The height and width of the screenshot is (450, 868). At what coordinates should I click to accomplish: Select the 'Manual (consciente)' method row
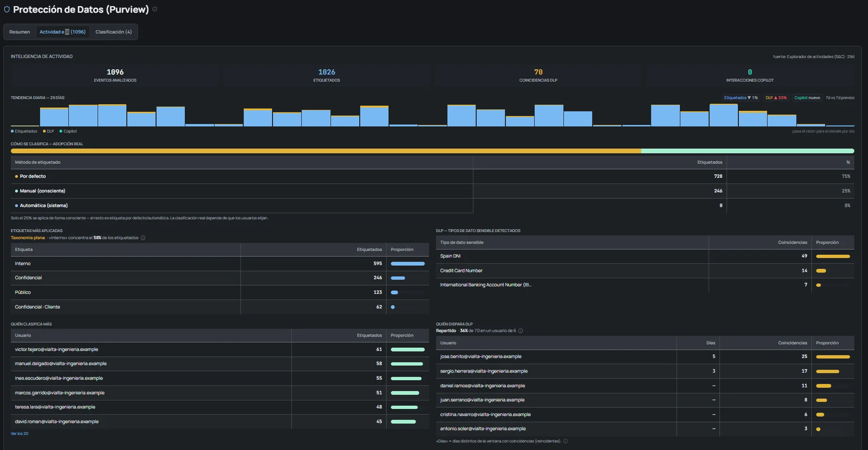432,191
